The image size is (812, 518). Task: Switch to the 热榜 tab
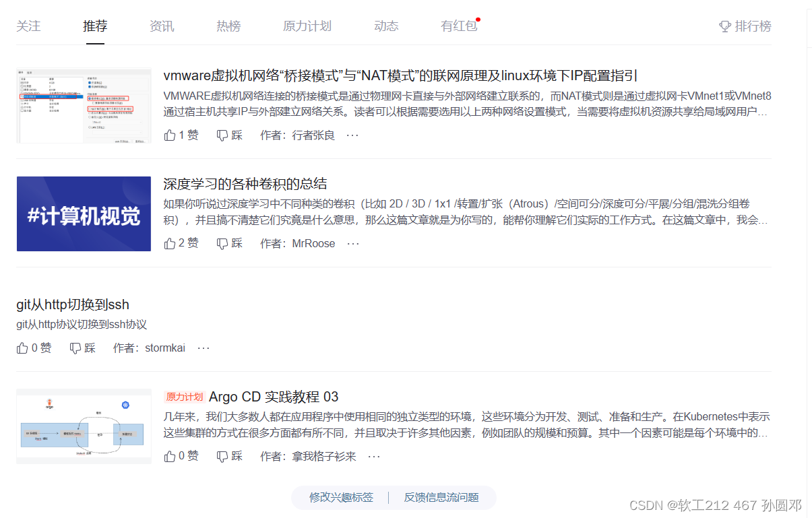click(229, 26)
